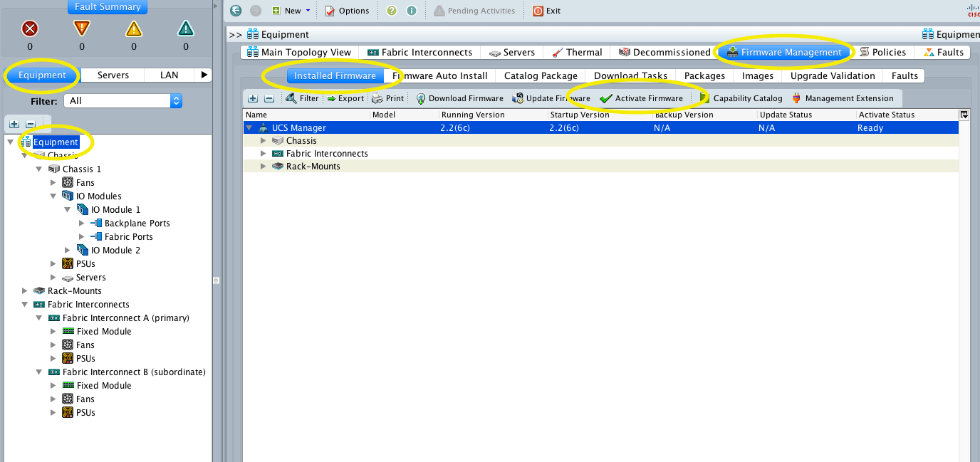
Task: Expand the Rack-Mounts tree node
Action: pos(25,291)
